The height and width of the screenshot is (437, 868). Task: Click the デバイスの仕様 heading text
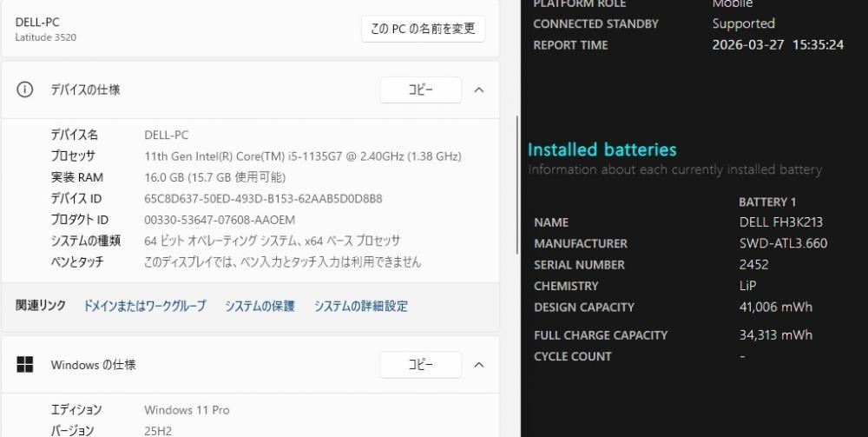(x=85, y=89)
